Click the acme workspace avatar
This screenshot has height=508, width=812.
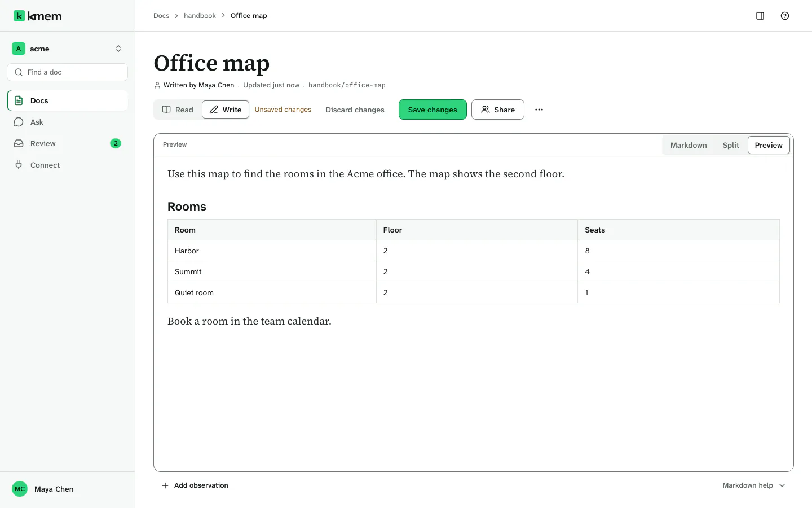tap(19, 49)
